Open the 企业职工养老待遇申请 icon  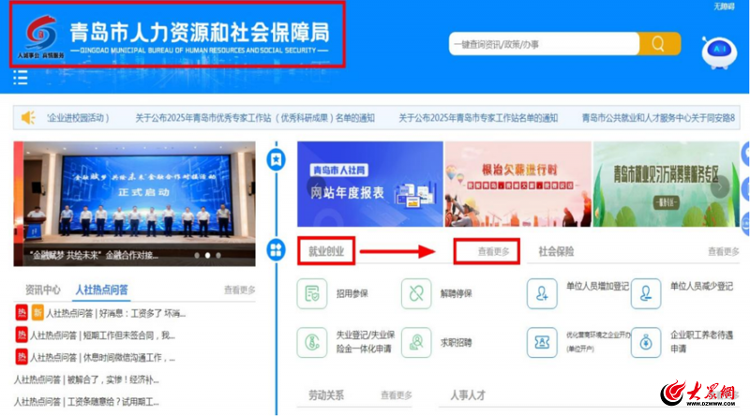click(646, 342)
